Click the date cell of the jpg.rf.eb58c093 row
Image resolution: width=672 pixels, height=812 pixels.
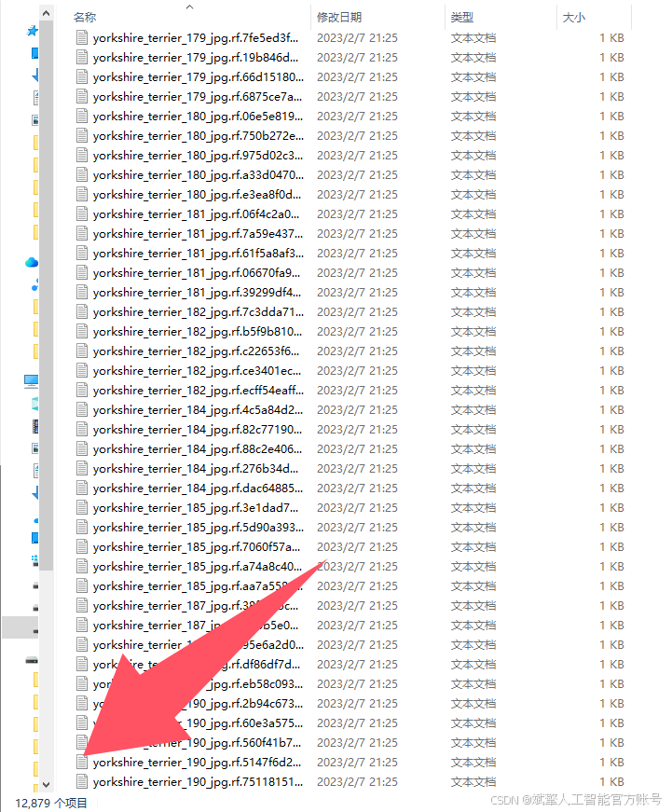[x=357, y=683]
